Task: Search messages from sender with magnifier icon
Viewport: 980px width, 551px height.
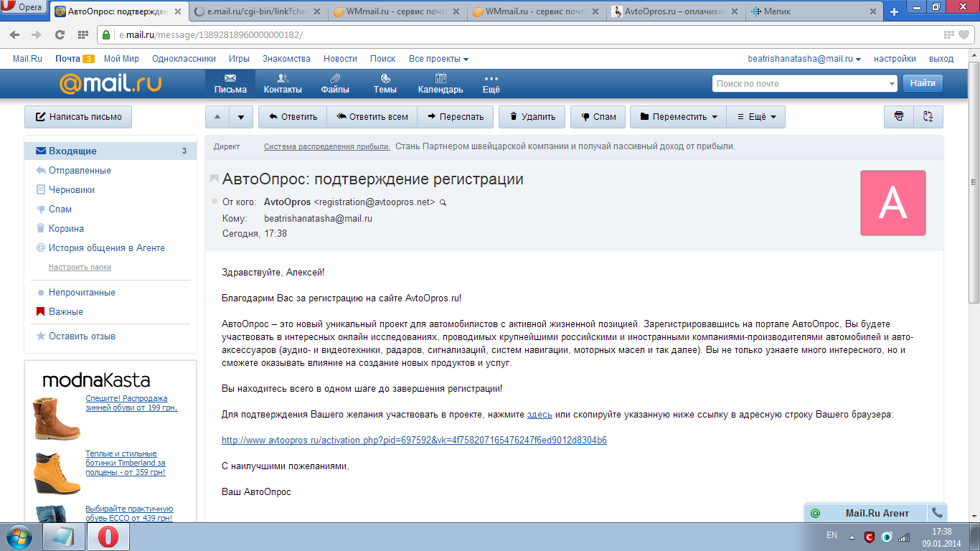Action: click(x=443, y=202)
